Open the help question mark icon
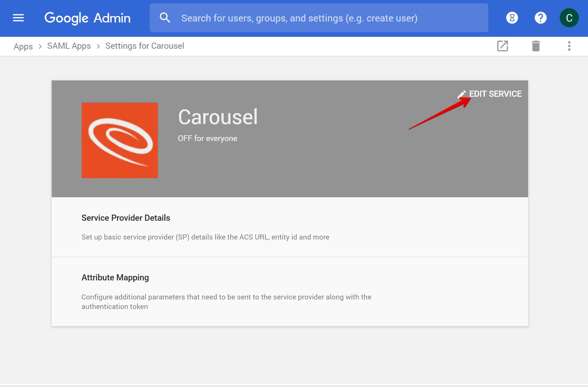The image size is (588, 387). click(x=541, y=18)
